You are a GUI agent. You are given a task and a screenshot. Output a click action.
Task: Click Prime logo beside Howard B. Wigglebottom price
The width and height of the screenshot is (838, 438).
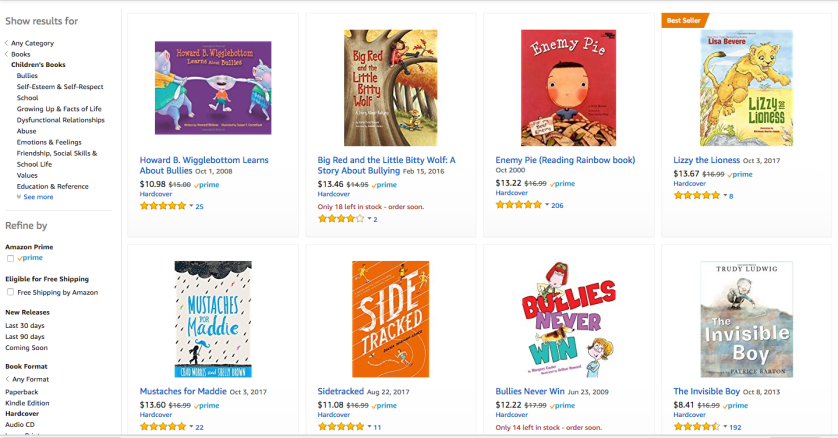pos(207,185)
